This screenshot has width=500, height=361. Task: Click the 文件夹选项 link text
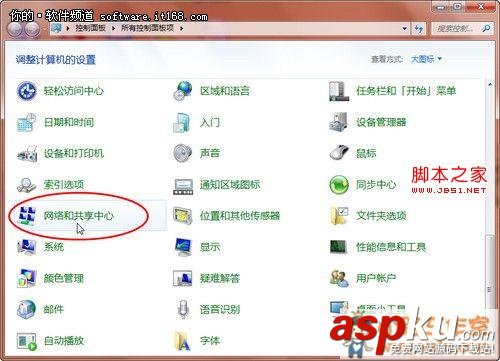pos(381,216)
